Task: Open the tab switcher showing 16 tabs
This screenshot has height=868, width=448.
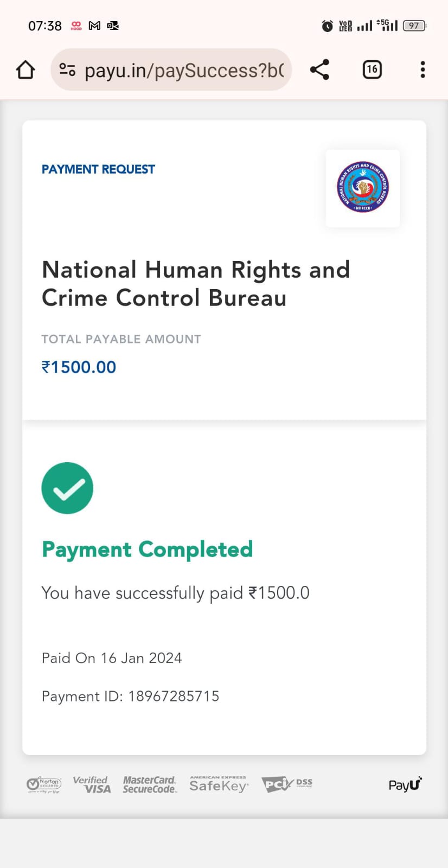Action: 372,70
